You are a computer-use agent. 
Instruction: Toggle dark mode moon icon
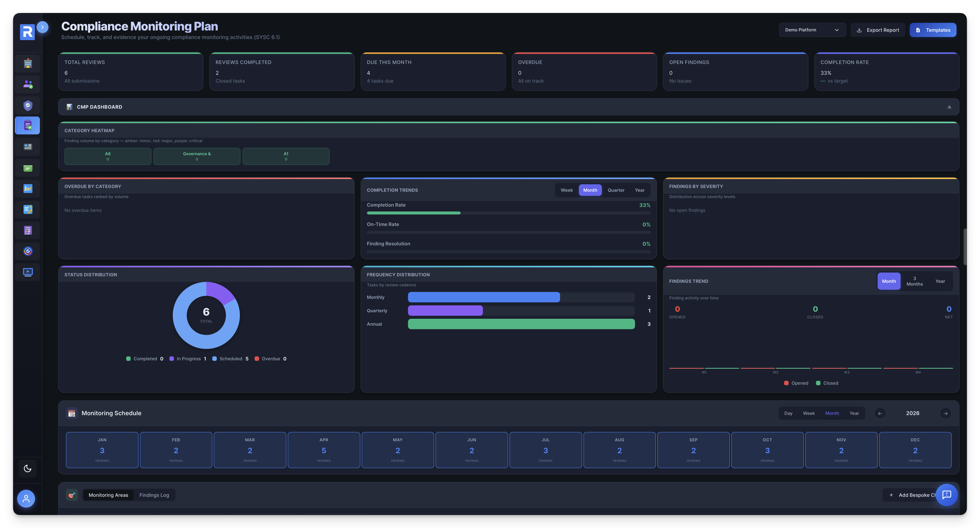coord(27,468)
